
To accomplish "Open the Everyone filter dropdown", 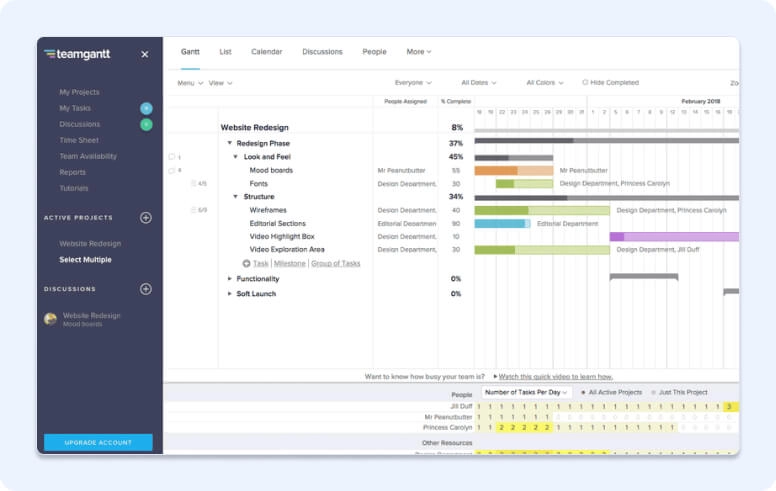I will 413,83.
